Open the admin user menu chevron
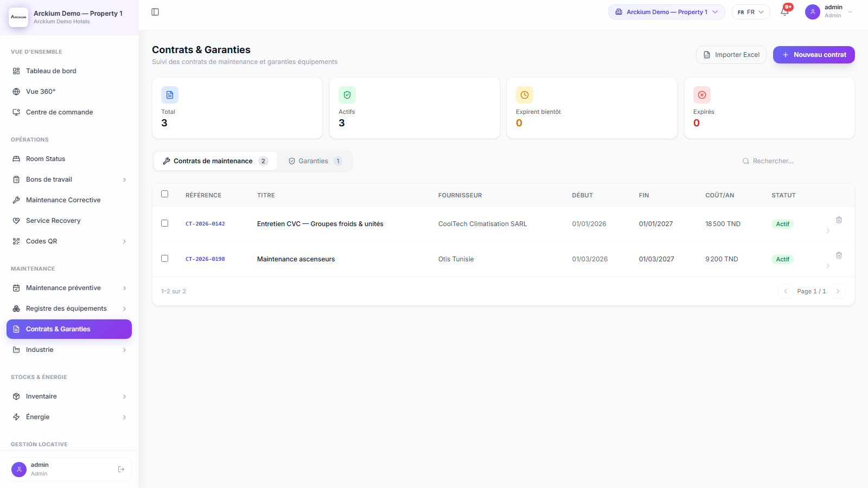868x488 pixels. coord(850,12)
